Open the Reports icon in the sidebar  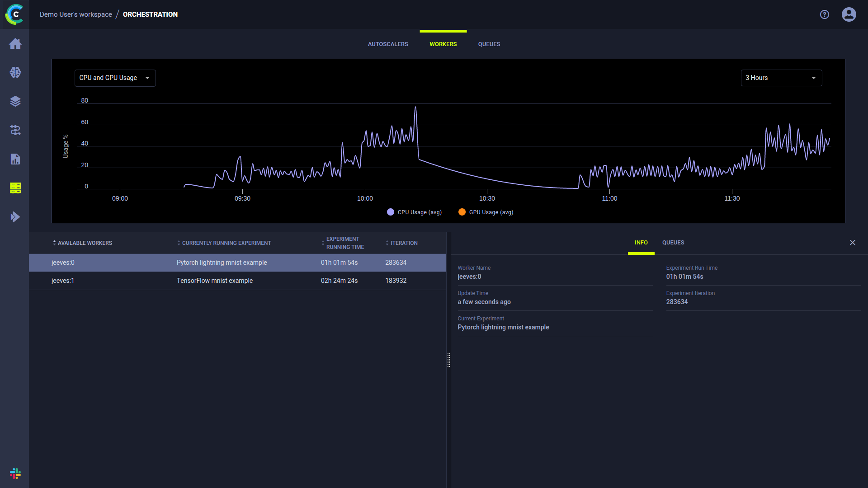[x=15, y=159]
